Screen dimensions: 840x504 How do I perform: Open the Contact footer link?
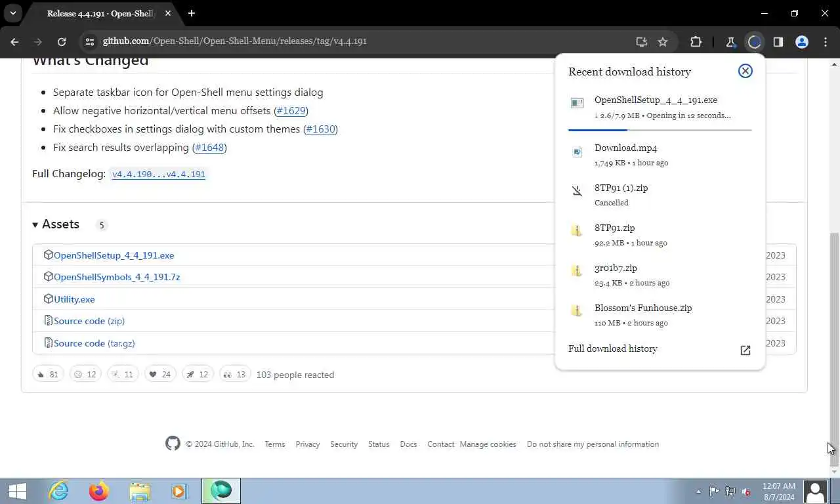(x=440, y=444)
